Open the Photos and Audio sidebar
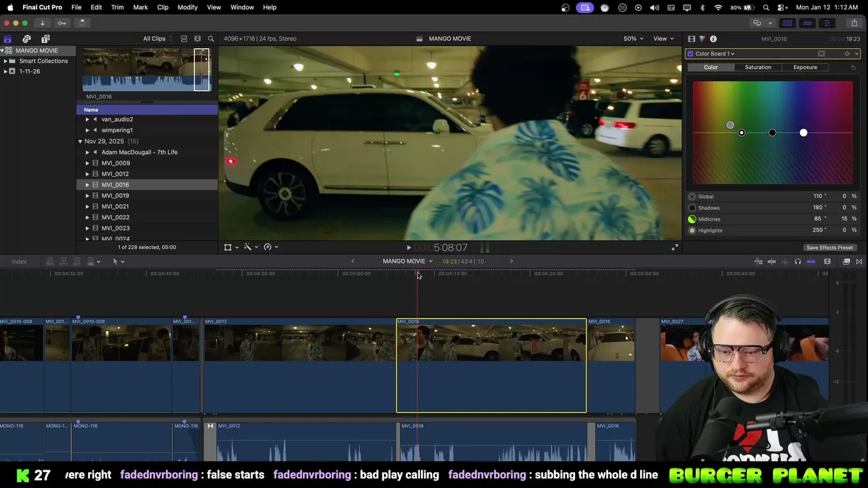 tap(26, 39)
